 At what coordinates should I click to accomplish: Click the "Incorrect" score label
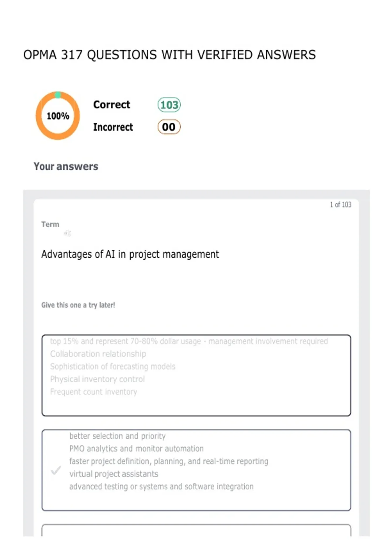click(x=113, y=127)
